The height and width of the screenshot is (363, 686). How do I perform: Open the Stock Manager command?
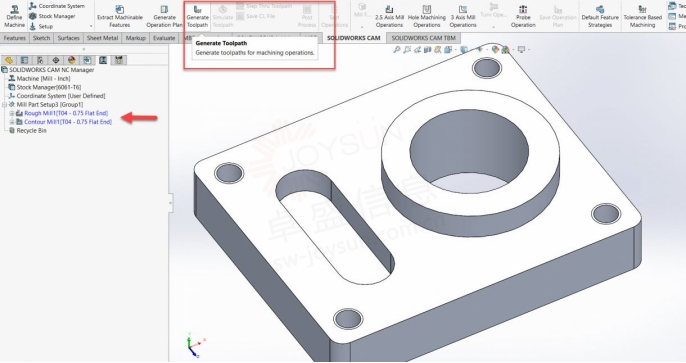click(52, 16)
